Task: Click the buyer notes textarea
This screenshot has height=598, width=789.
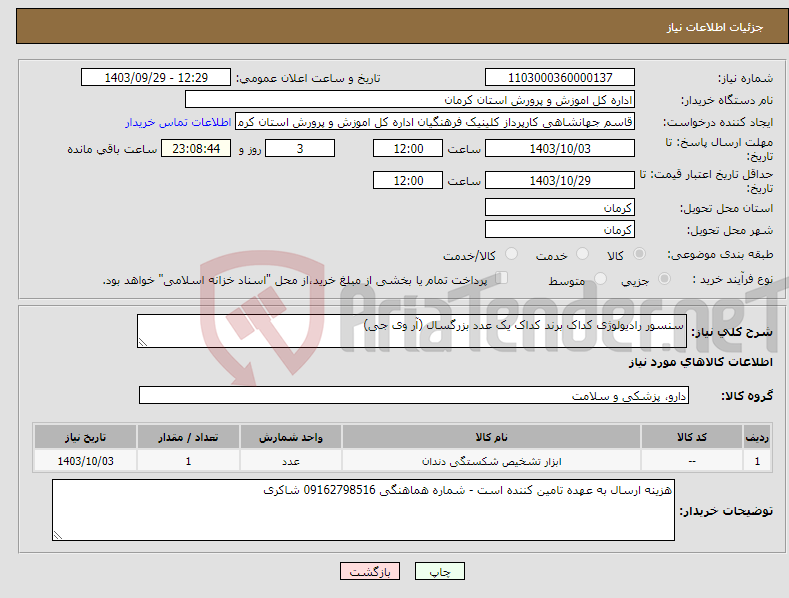Action: point(363,510)
